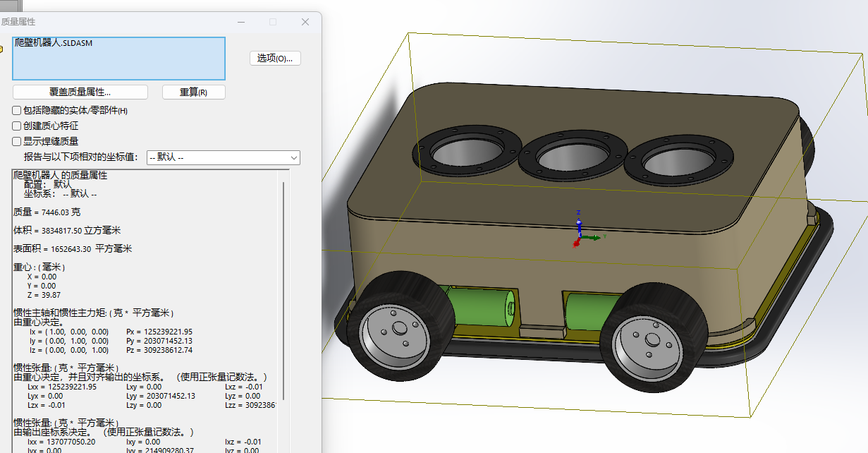Viewport: 868px width, 453px height.
Task: Close the 质量属性 dialog window
Action: pyautogui.click(x=305, y=22)
